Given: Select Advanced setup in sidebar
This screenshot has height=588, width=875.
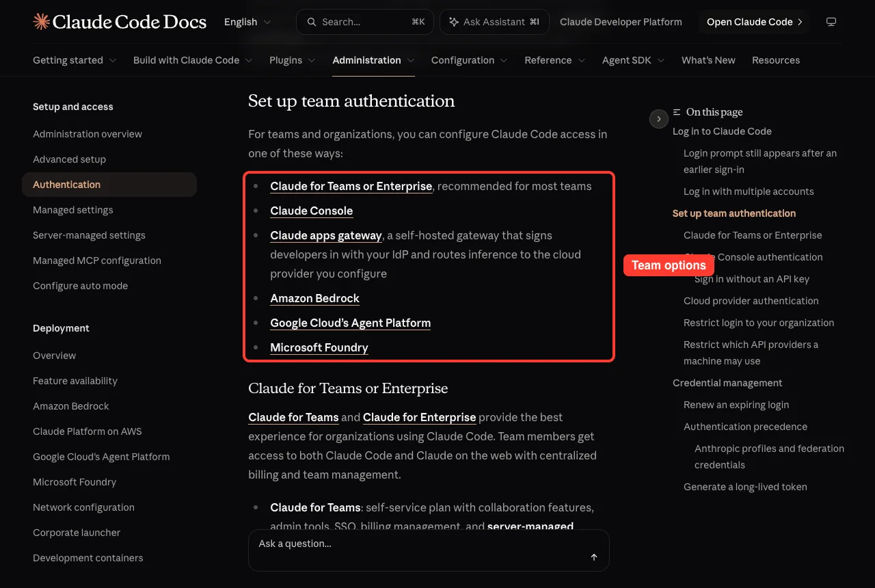Looking at the screenshot, I should (69, 159).
